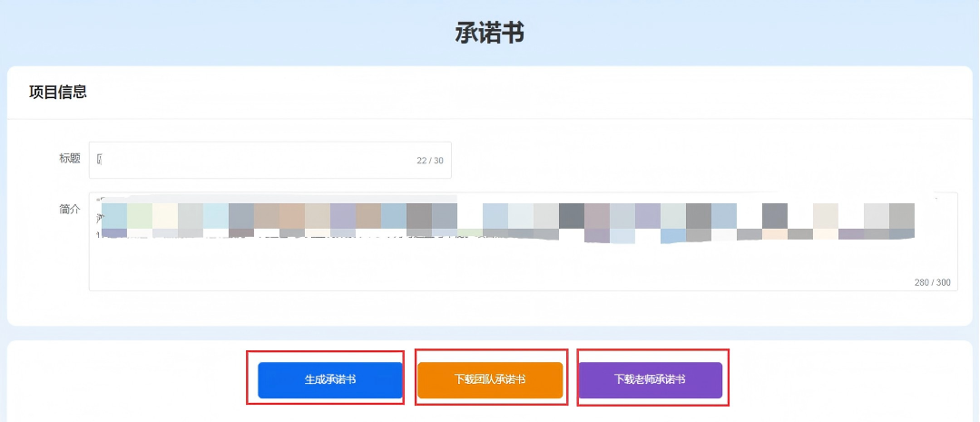Click empty area right of 下载老师承诺书 button
This screenshot has width=980, height=422.
(844, 379)
